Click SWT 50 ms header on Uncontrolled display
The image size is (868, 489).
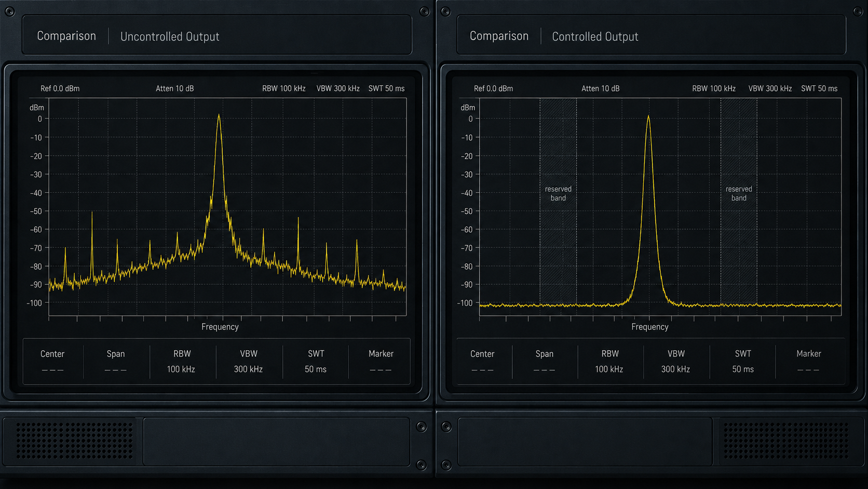tap(386, 88)
